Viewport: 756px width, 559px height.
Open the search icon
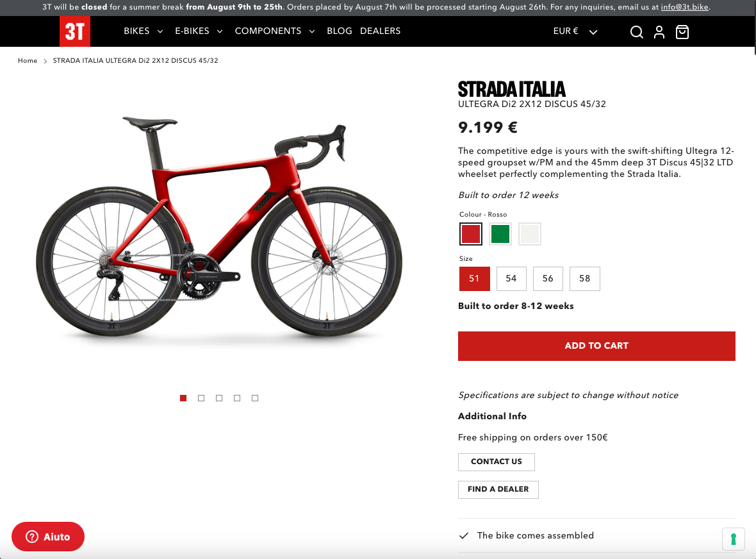(x=636, y=32)
